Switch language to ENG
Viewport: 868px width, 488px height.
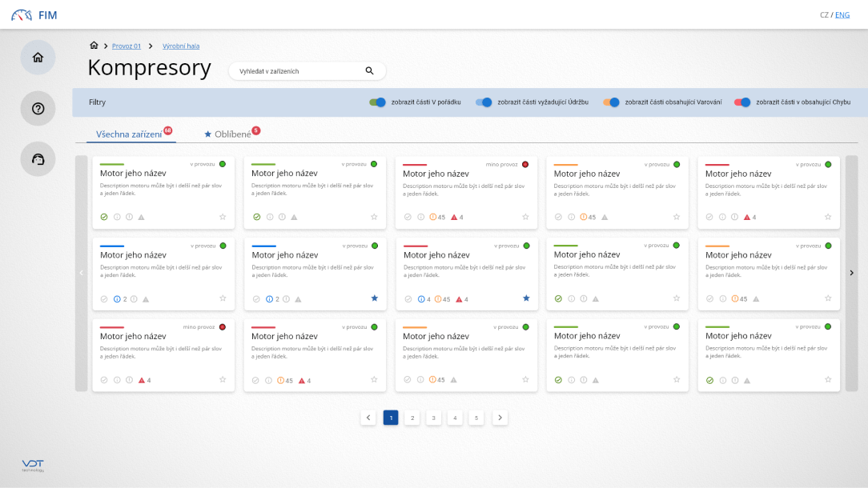[x=842, y=15]
